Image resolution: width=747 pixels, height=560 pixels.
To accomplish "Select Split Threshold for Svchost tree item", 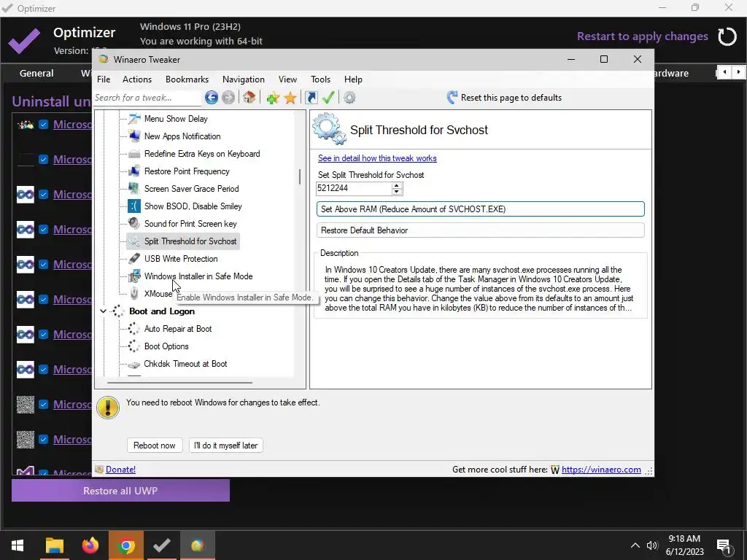I will click(190, 241).
